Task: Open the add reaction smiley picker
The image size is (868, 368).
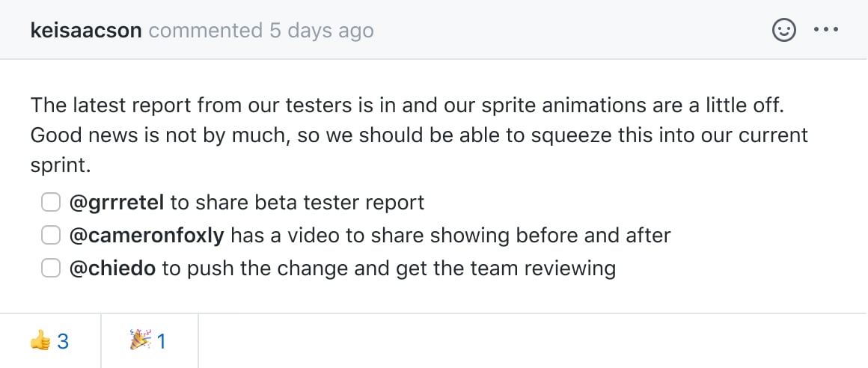Action: (783, 31)
